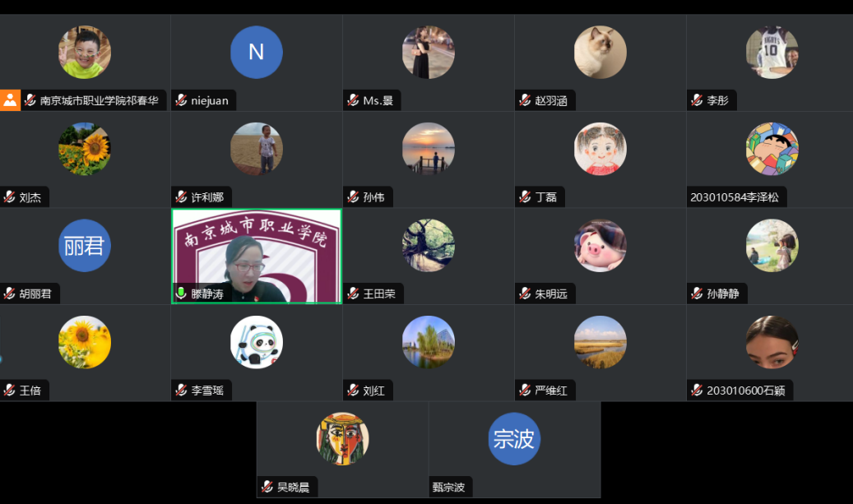Click the orange host icon beside 南京城市职业学院祁春华
Viewport: 853px width, 504px height.
coord(10,100)
